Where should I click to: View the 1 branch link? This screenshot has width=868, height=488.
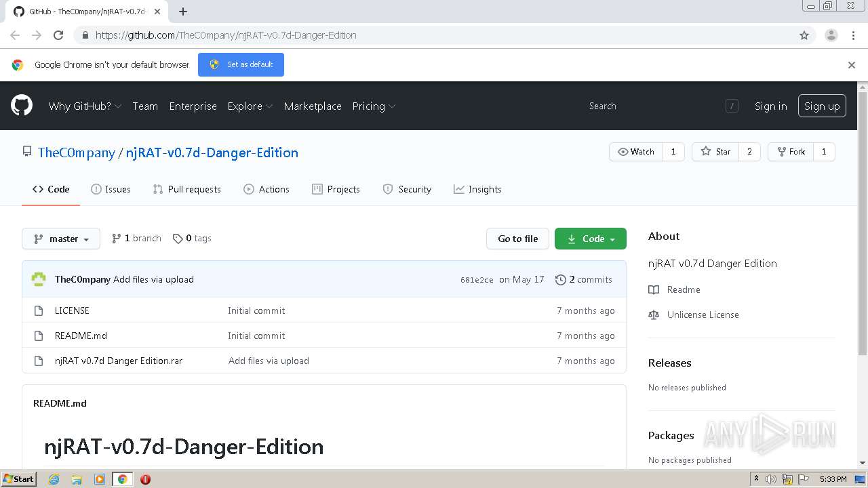pyautogui.click(x=136, y=238)
